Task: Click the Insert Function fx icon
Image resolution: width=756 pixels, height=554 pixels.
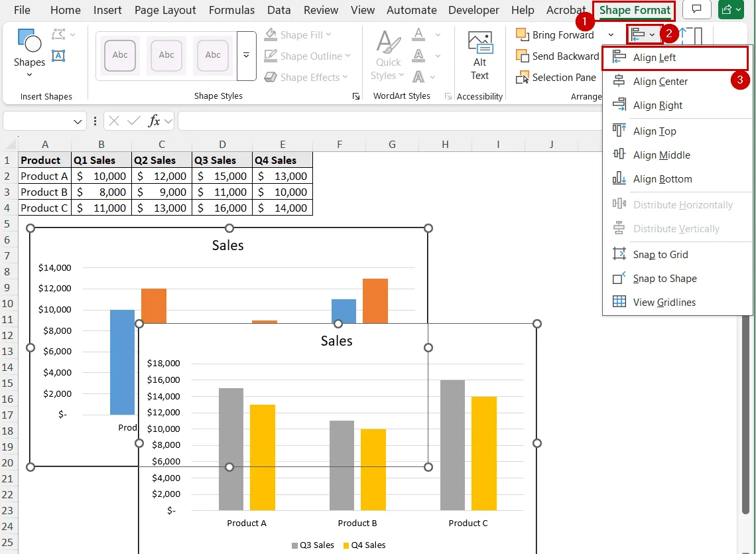Action: click(x=154, y=121)
